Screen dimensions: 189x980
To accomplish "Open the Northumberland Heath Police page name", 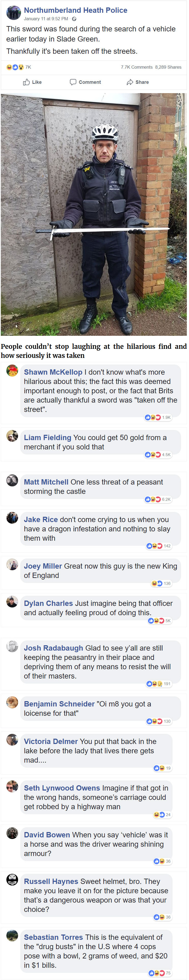I will coord(75,10).
